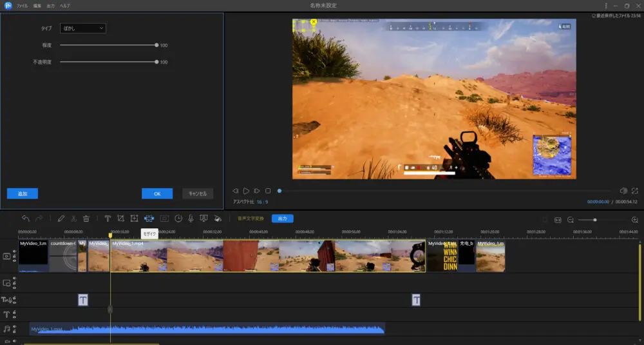The image size is (644, 345).
Task: Toggle visibility of the plain text track
Action: (14, 317)
